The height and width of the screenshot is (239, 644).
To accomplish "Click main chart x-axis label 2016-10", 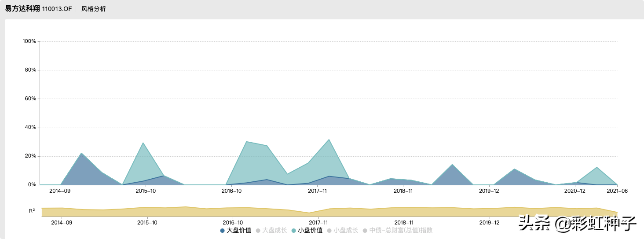I will point(231,191).
